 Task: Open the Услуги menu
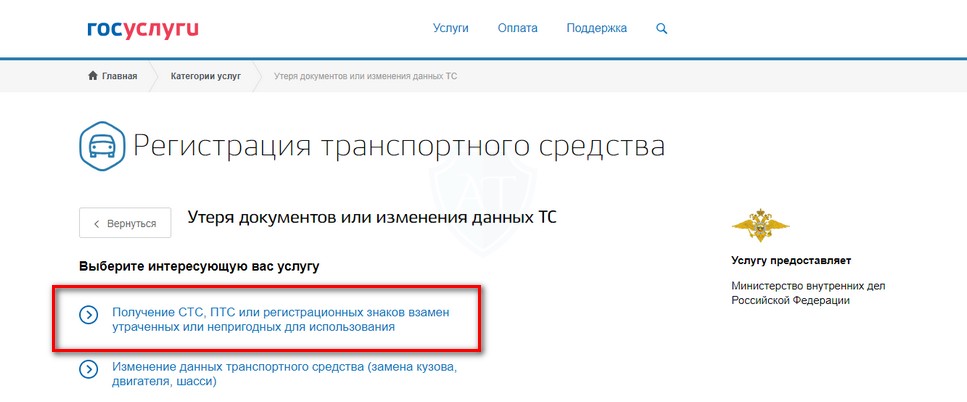tap(451, 28)
